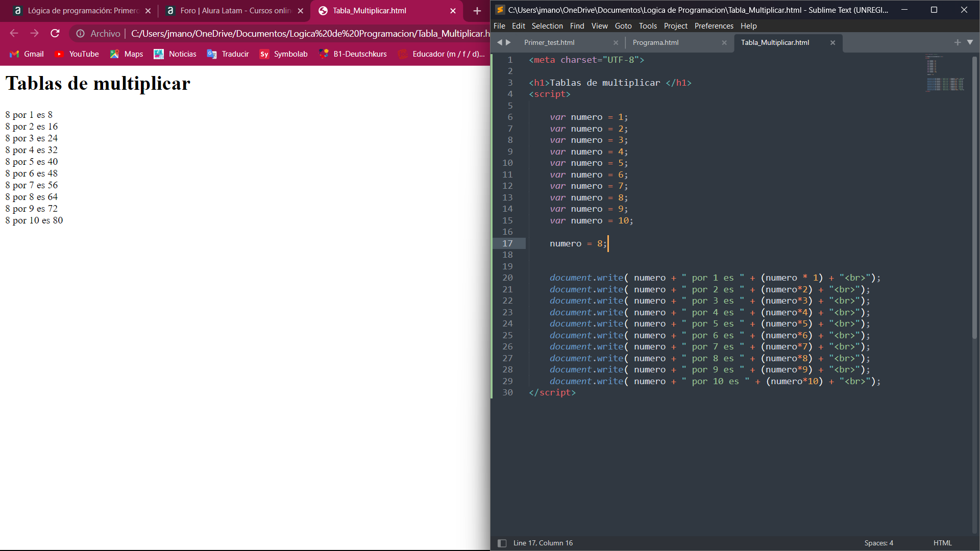Click 'Tablas de multiplicar' heading in browser
This screenshot has height=551, width=980.
[98, 84]
